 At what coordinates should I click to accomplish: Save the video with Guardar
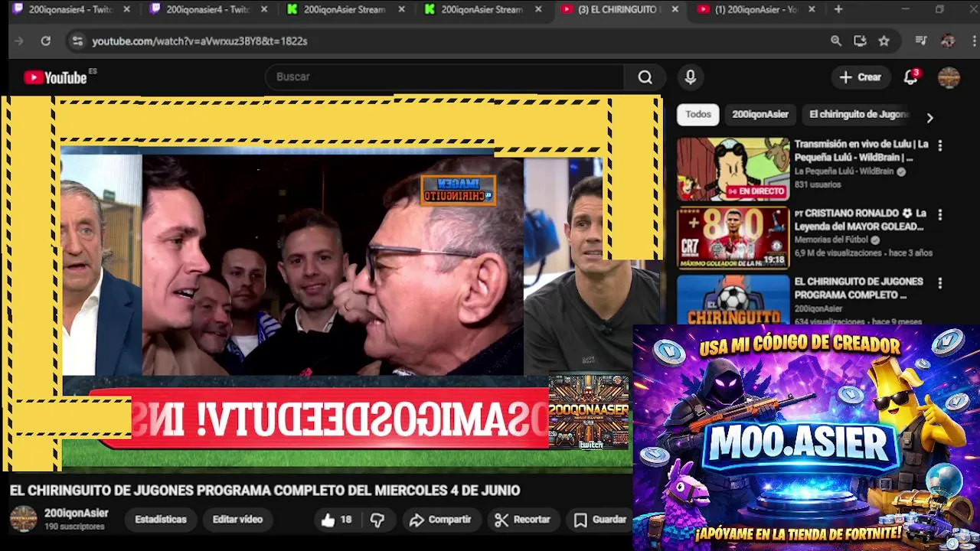(601, 520)
